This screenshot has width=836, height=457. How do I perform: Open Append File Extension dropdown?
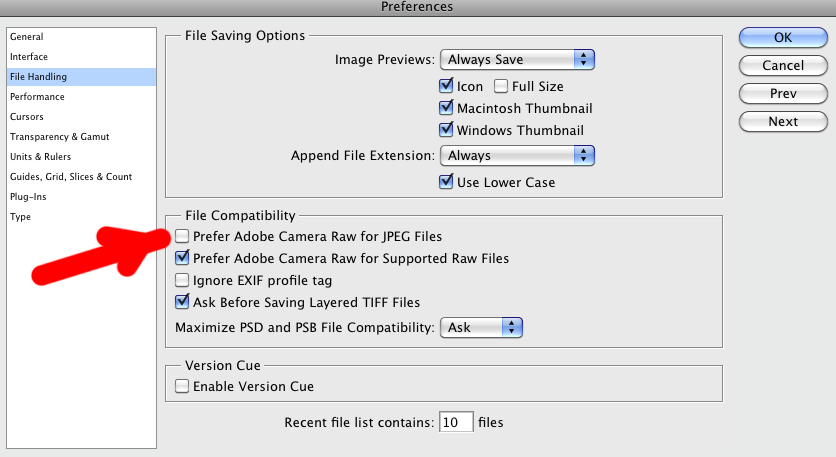[x=517, y=155]
